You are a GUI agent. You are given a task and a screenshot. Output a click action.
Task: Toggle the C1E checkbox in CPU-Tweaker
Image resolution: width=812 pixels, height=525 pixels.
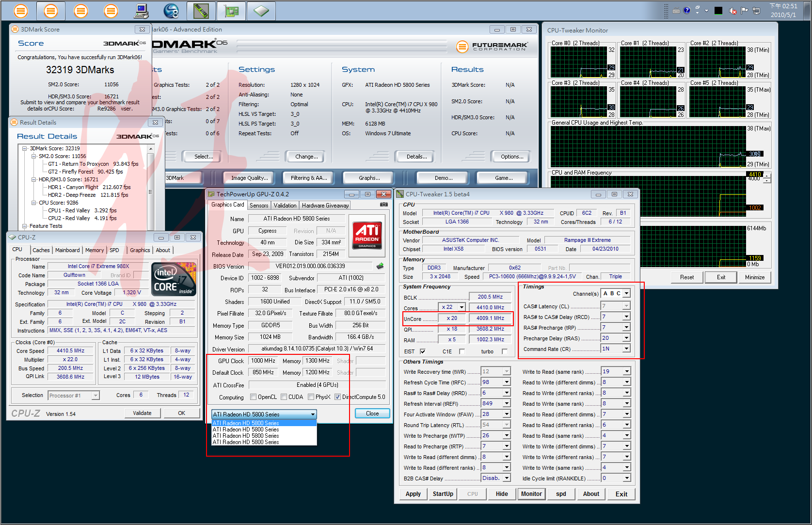[462, 351]
